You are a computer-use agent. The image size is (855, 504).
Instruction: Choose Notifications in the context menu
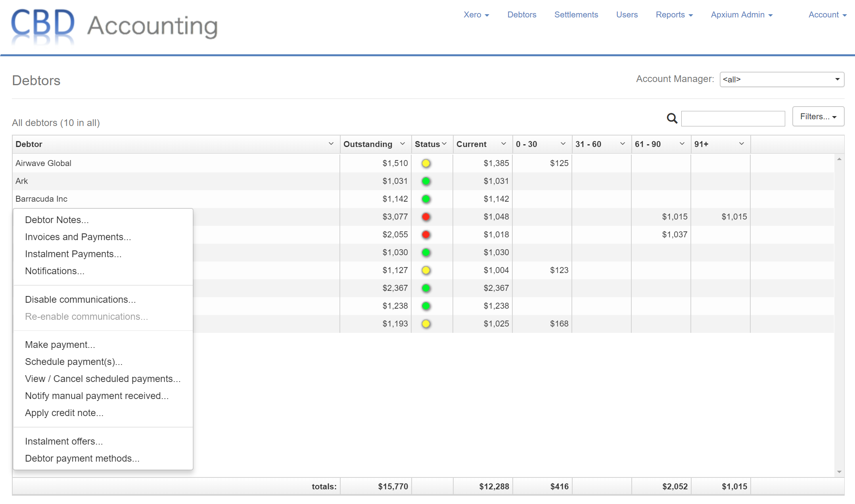tap(103, 271)
